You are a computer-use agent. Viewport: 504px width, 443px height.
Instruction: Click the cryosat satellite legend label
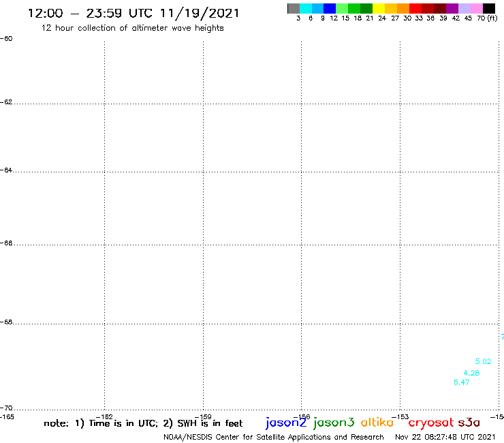coord(431,423)
